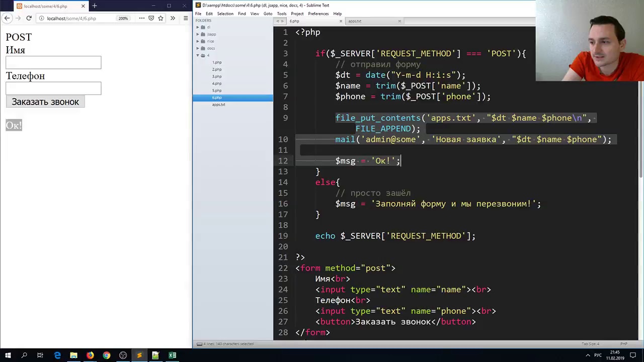This screenshot has width=644, height=362.
Task: Collapse the 4 folder
Action: coord(198,55)
